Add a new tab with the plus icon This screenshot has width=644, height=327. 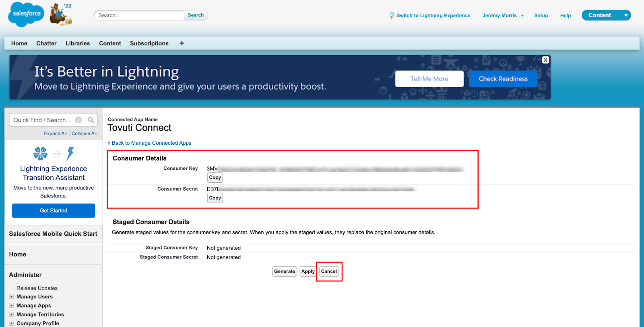182,43
